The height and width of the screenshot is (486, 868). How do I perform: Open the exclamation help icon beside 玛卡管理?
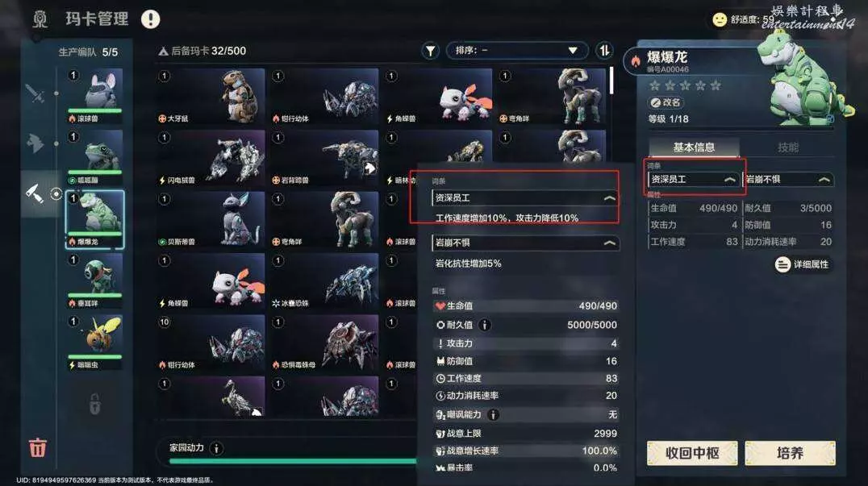151,19
